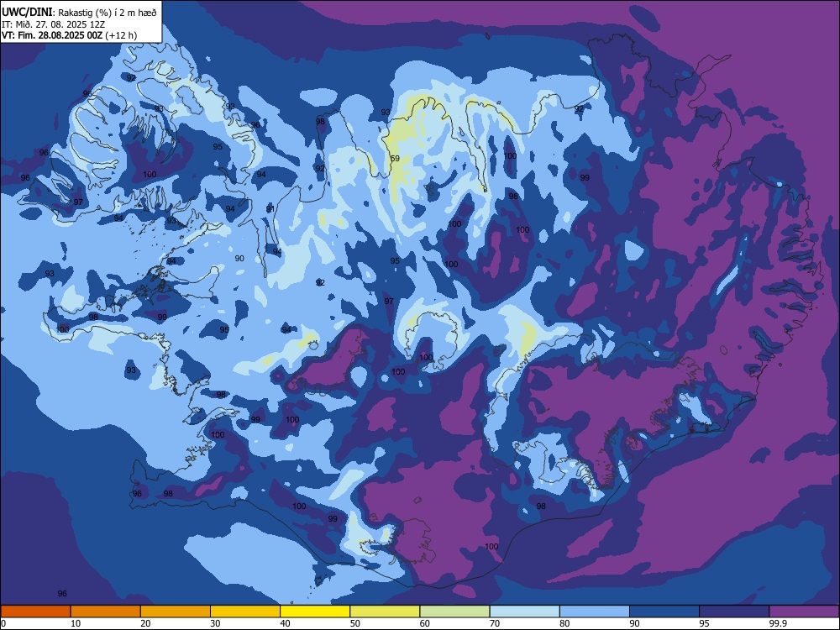The width and height of the screenshot is (840, 630).
Task: Click the '50' tick label on the color scale
Action: tap(355, 623)
